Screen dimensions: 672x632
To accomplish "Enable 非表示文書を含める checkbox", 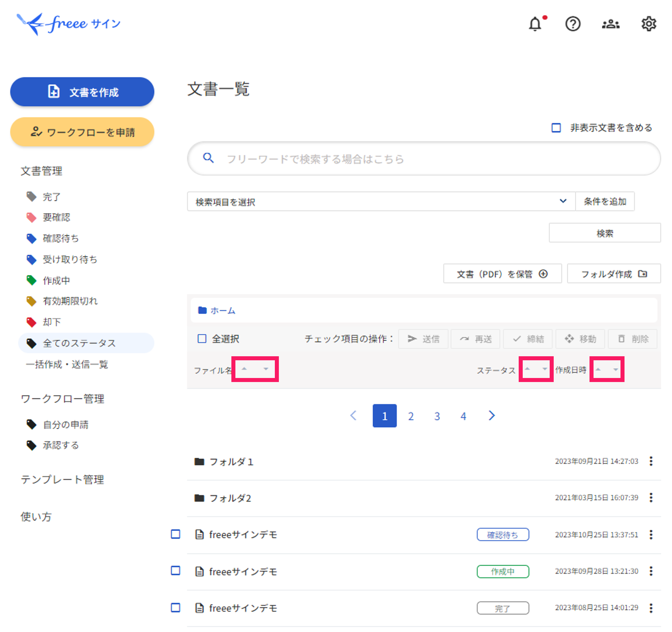I will 556,128.
